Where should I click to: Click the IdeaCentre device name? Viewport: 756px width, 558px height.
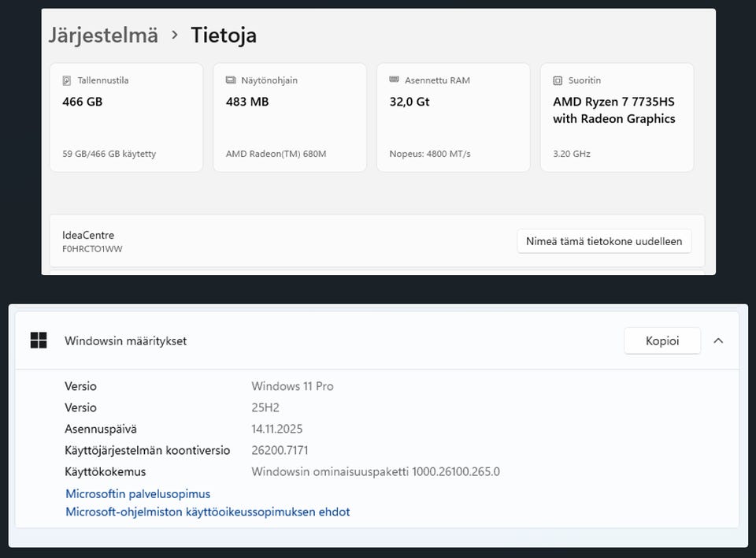pyautogui.click(x=88, y=235)
